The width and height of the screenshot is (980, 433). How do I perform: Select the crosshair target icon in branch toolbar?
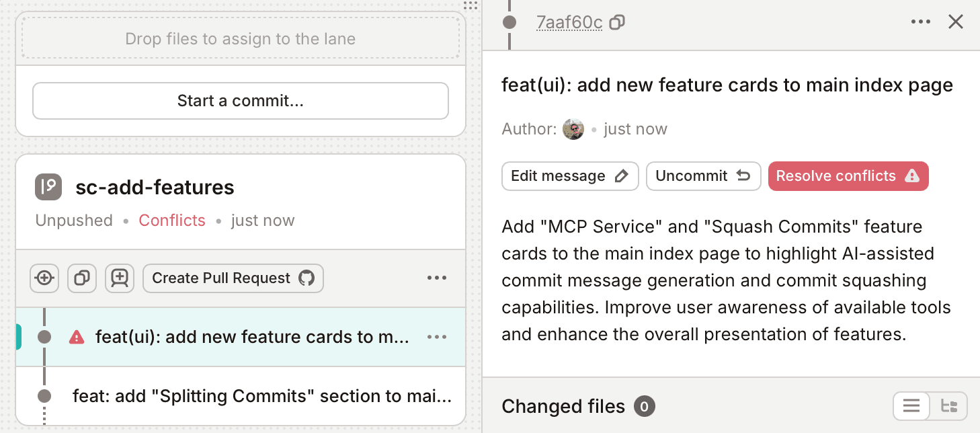click(x=44, y=278)
